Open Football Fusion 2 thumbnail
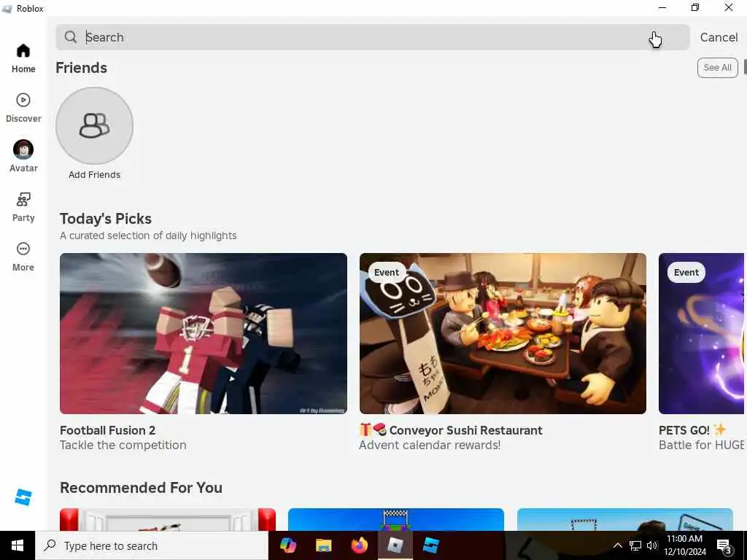Screen dimensions: 747x560 click(x=204, y=333)
